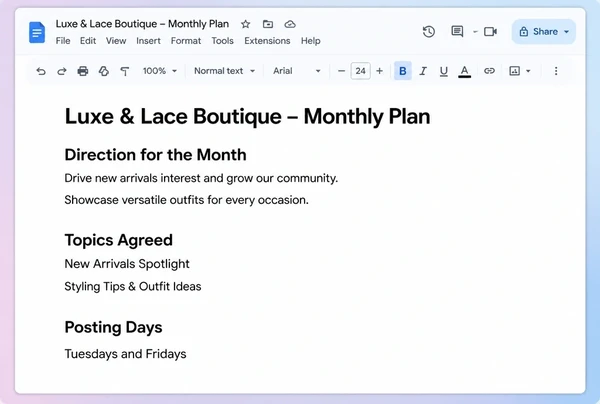Click the main heading Luxe & Lace Boutique
The width and height of the screenshot is (600, 404).
247,116
